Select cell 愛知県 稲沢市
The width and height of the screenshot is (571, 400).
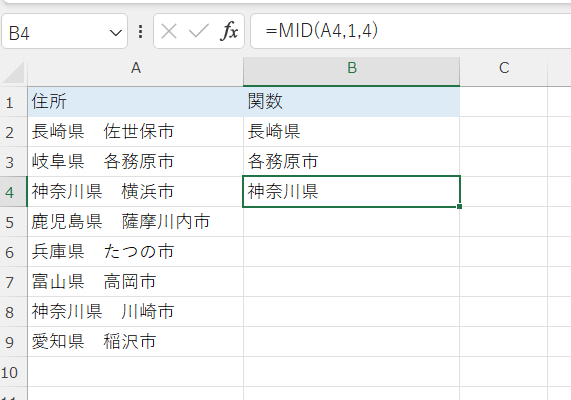[x=135, y=342]
